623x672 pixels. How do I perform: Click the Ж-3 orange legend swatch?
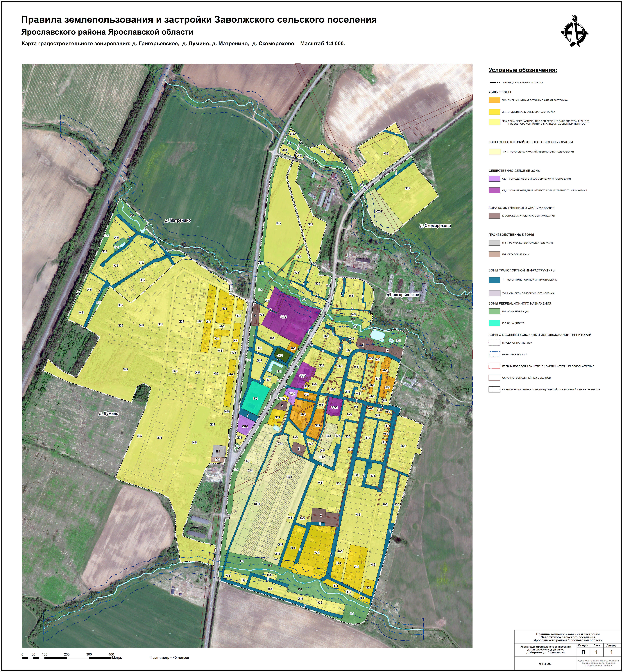tap(494, 100)
